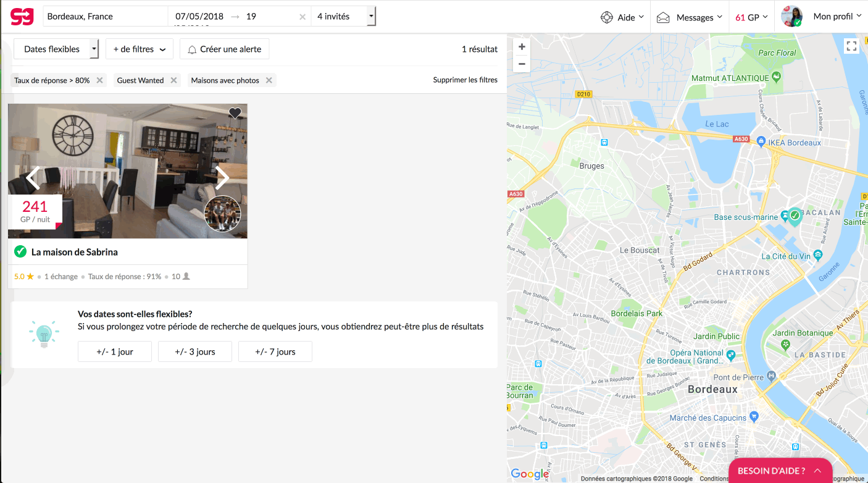Select the '+/- 3 jours' option

point(195,351)
